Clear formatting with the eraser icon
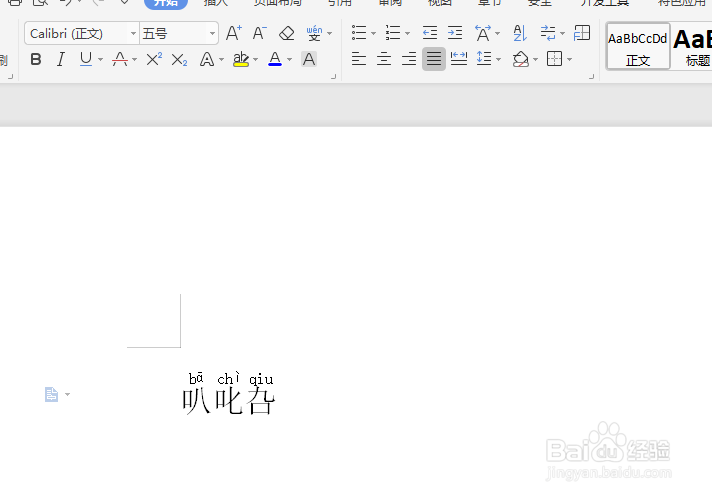This screenshot has height=498, width=712. click(287, 33)
